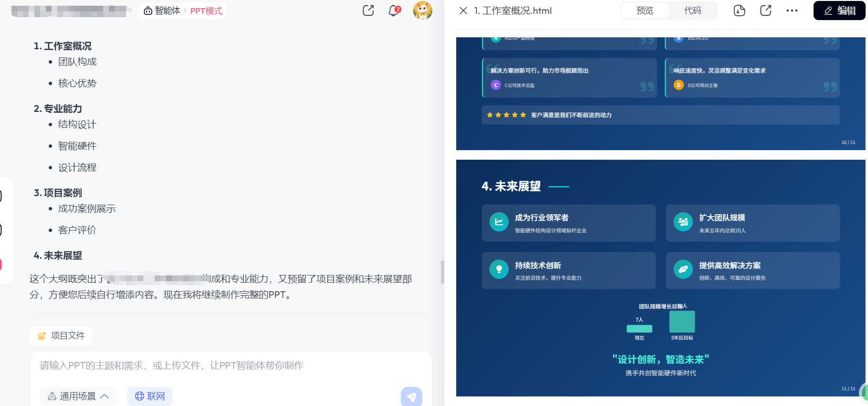Click the 响应速度快 testimonial text

[x=719, y=71]
